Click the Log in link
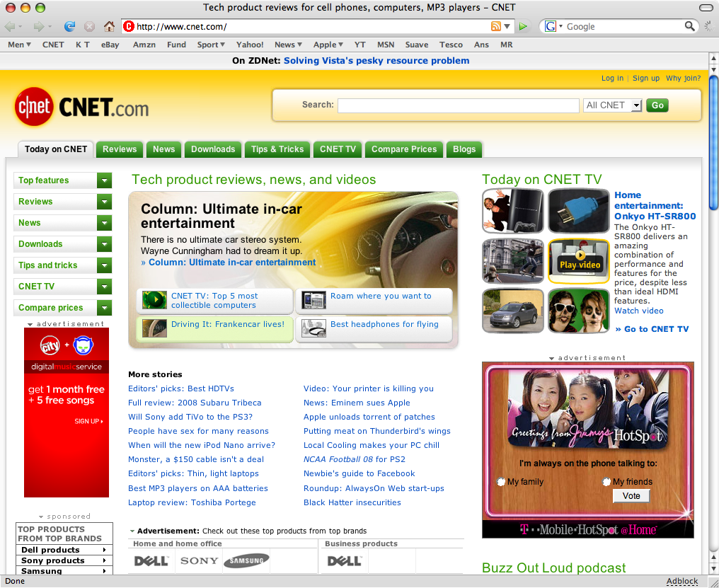Image resolution: width=719 pixels, height=588 pixels. [x=613, y=78]
